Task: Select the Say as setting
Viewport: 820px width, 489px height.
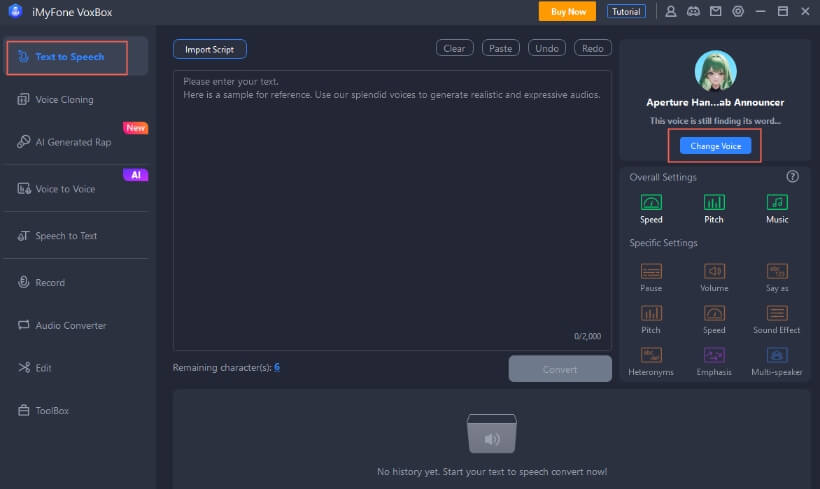Action: pyautogui.click(x=777, y=277)
